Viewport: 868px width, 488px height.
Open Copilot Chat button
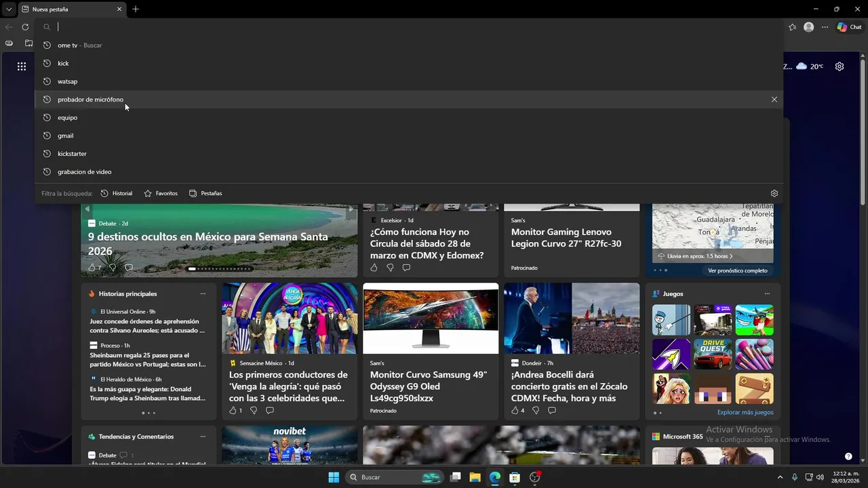[850, 27]
